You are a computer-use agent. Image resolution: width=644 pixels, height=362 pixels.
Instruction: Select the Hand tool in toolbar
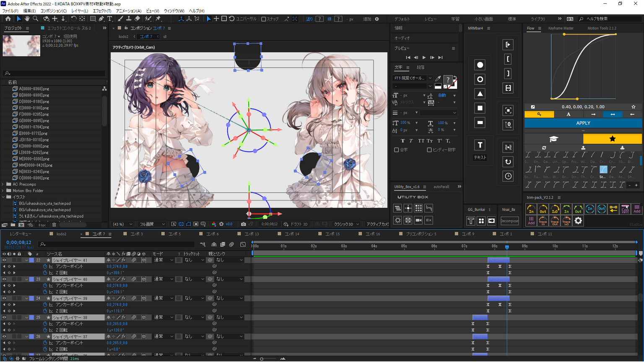(27, 19)
